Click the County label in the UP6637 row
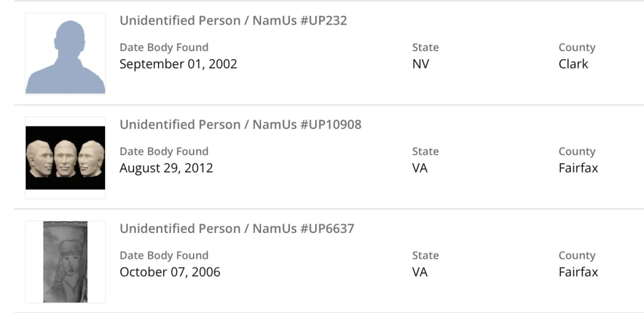The width and height of the screenshot is (644, 313). click(x=577, y=256)
